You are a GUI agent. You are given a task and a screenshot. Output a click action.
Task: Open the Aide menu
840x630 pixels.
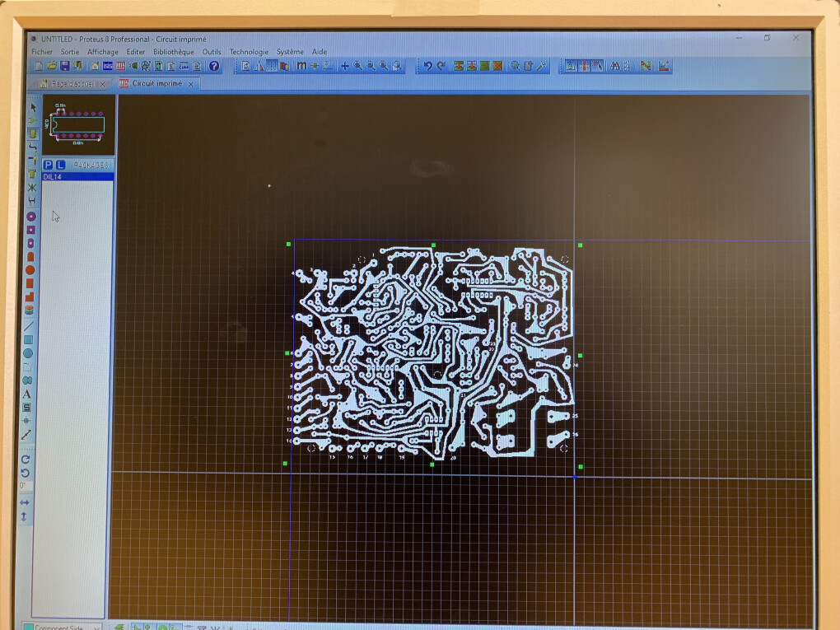pyautogui.click(x=320, y=52)
